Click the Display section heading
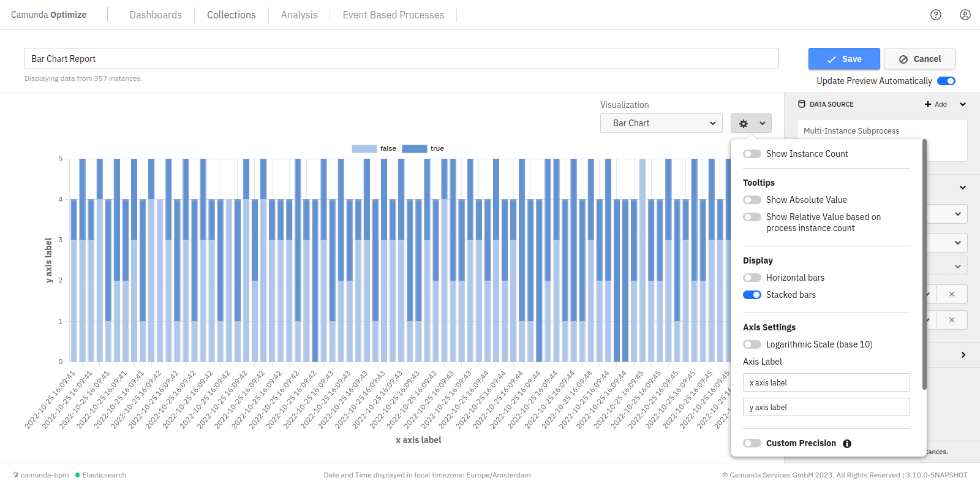Screen dimensions: 980x486 758,260
